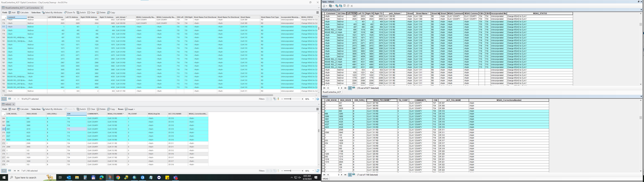Toggle show all records in Pro RoadCenterline table
The height and width of the screenshot is (182, 644).
pyautogui.click(x=4, y=99)
